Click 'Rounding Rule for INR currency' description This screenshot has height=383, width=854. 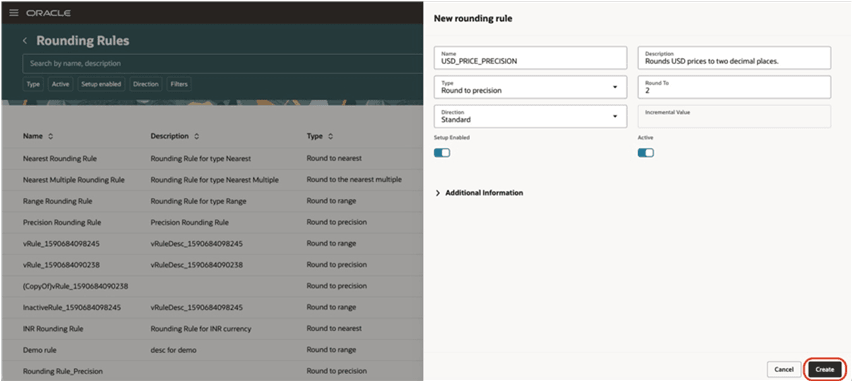201,329
